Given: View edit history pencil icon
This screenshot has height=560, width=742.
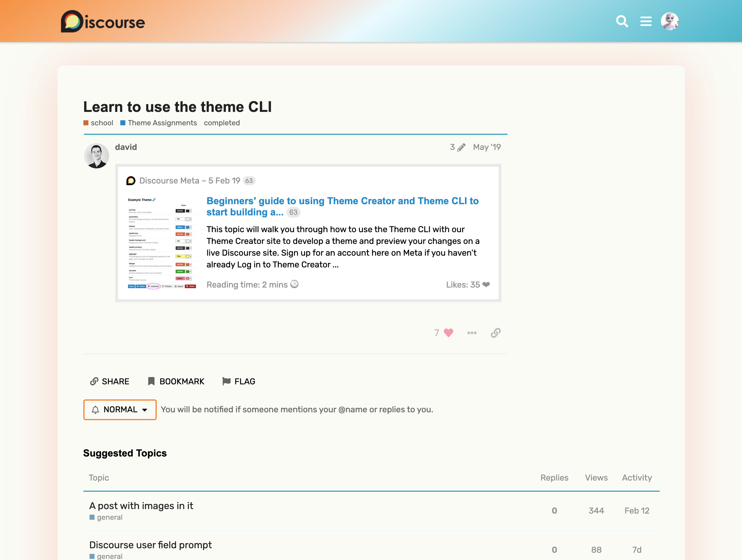Looking at the screenshot, I should [x=461, y=147].
